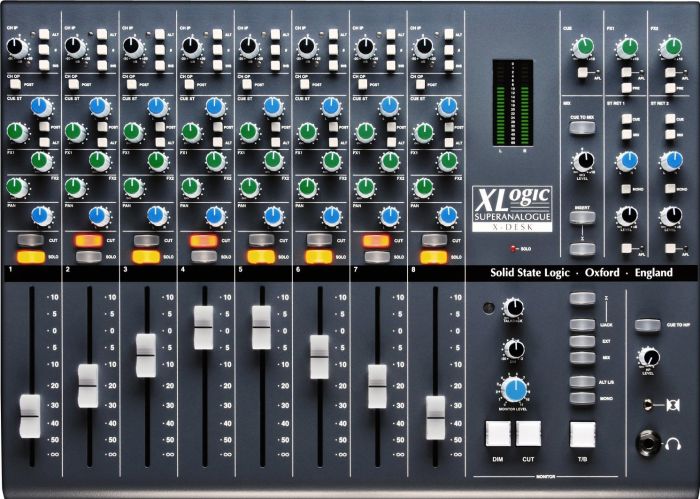Click ST RET 2 blue balance knob
The image size is (700, 499).
pyautogui.click(x=671, y=162)
